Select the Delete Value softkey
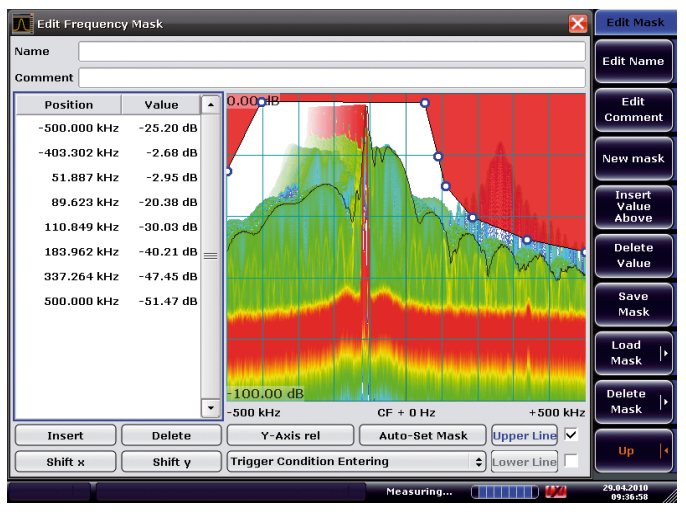This screenshot has width=686, height=514. pyautogui.click(x=634, y=255)
